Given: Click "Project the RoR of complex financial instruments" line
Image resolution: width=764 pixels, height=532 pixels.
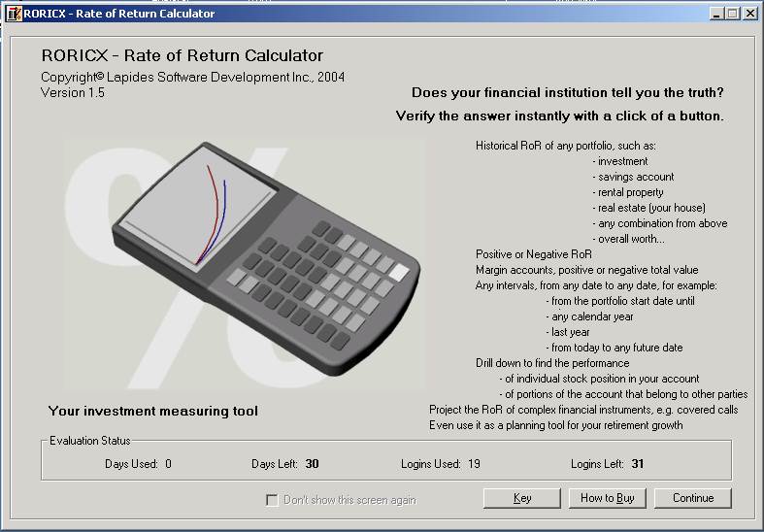Looking at the screenshot, I should 583,410.
